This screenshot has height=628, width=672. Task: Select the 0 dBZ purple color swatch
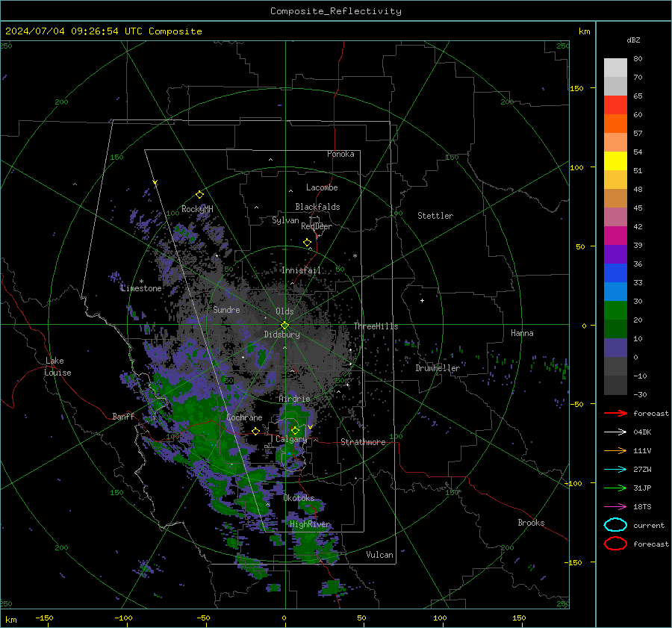pyautogui.click(x=615, y=348)
